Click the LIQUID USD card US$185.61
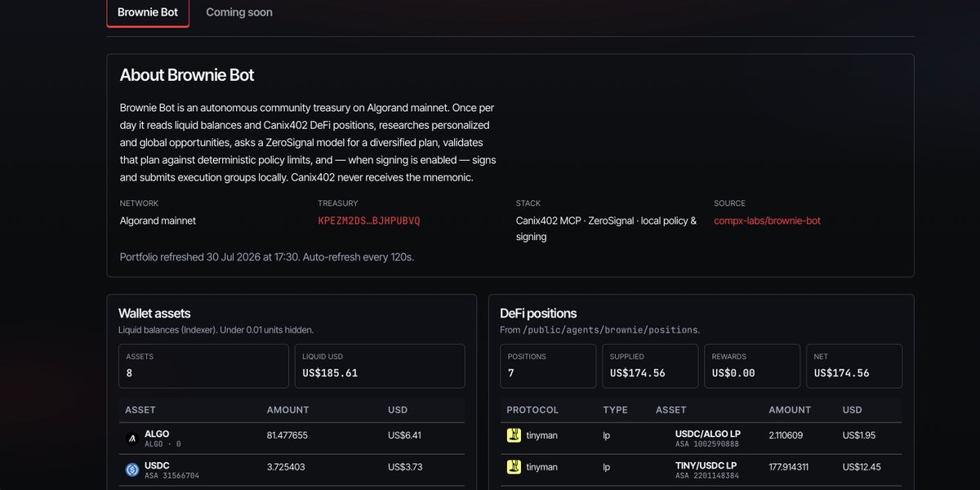This screenshot has width=980, height=490. tap(380, 366)
